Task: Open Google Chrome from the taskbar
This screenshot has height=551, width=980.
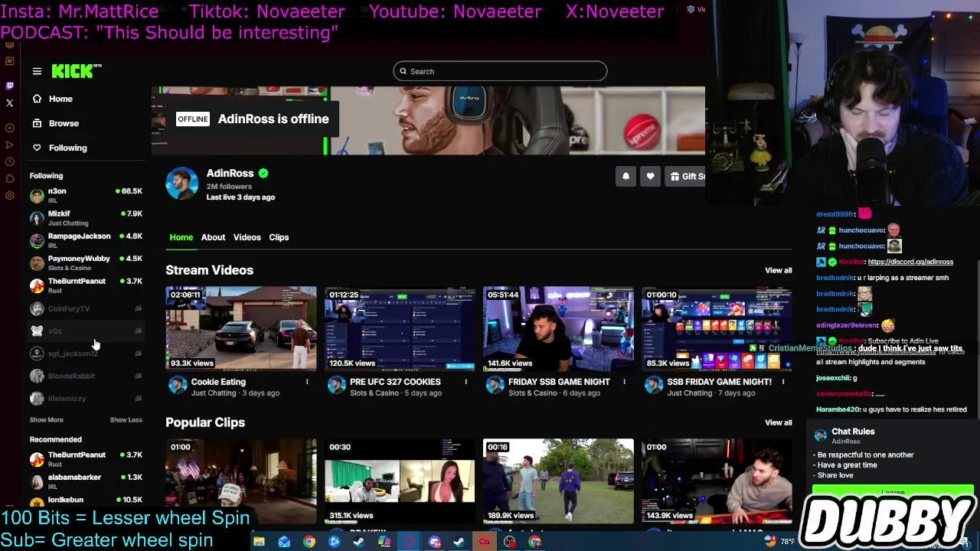Action: tap(309, 542)
